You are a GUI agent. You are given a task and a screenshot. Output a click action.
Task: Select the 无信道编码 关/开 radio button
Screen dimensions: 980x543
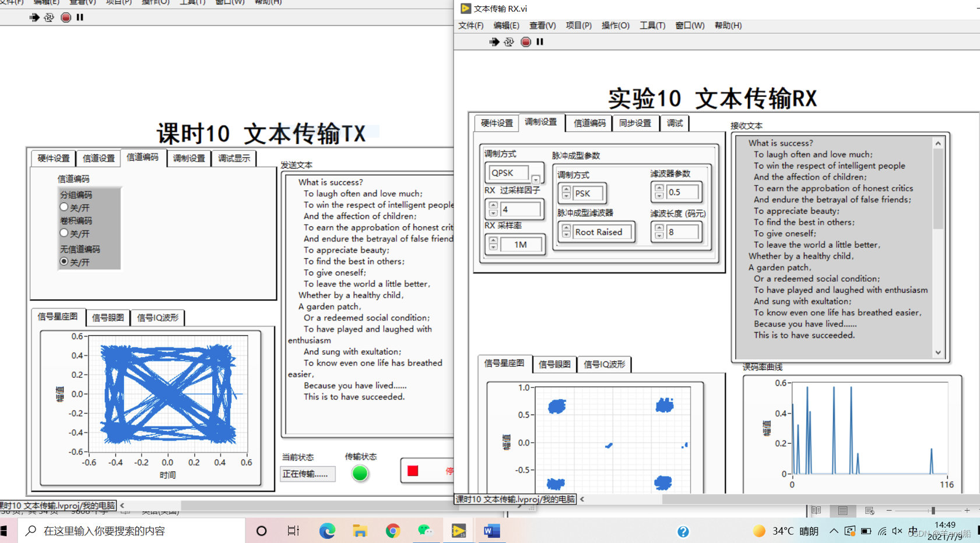64,261
